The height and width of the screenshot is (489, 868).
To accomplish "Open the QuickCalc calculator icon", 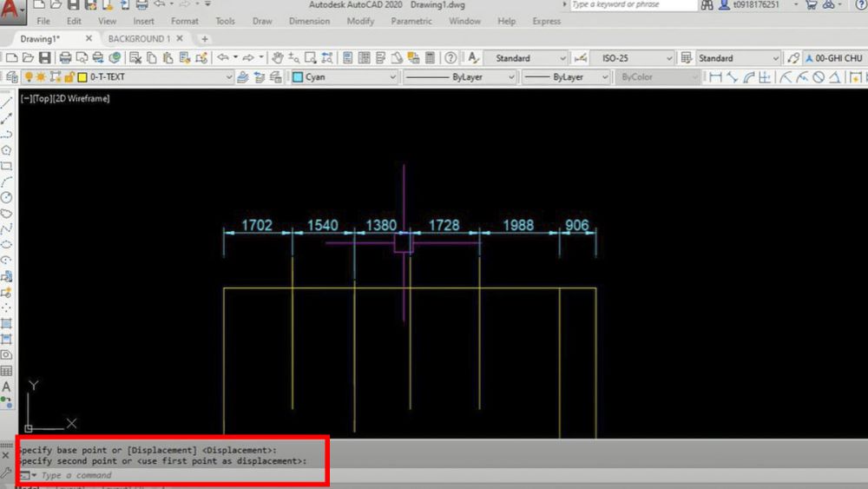I will [431, 57].
